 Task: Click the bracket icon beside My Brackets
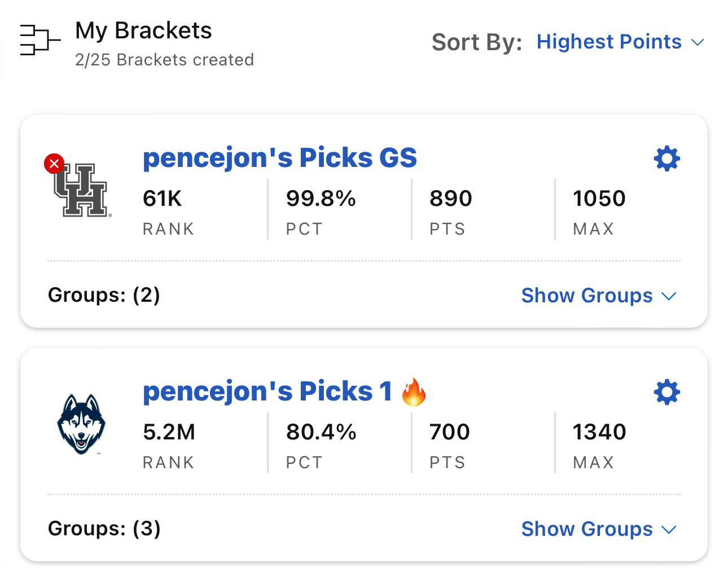[x=40, y=40]
